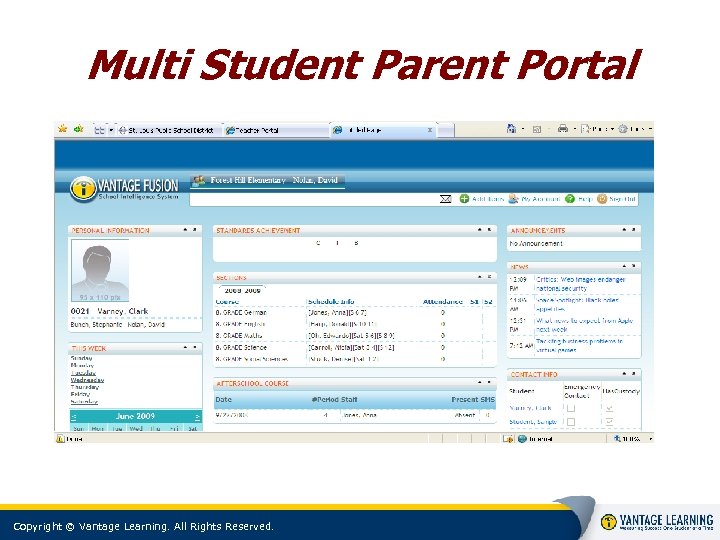Click the 8. GRADE Maths course row
This screenshot has height=540, width=720.
(x=354, y=336)
